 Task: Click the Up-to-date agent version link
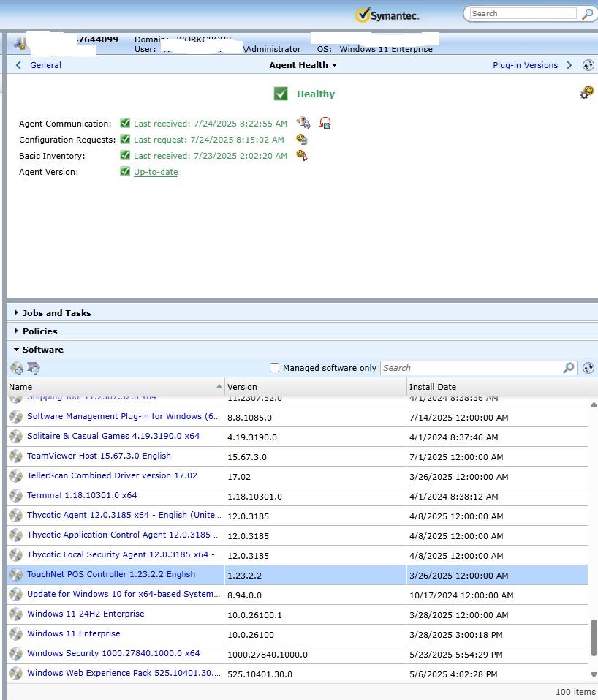(x=156, y=172)
